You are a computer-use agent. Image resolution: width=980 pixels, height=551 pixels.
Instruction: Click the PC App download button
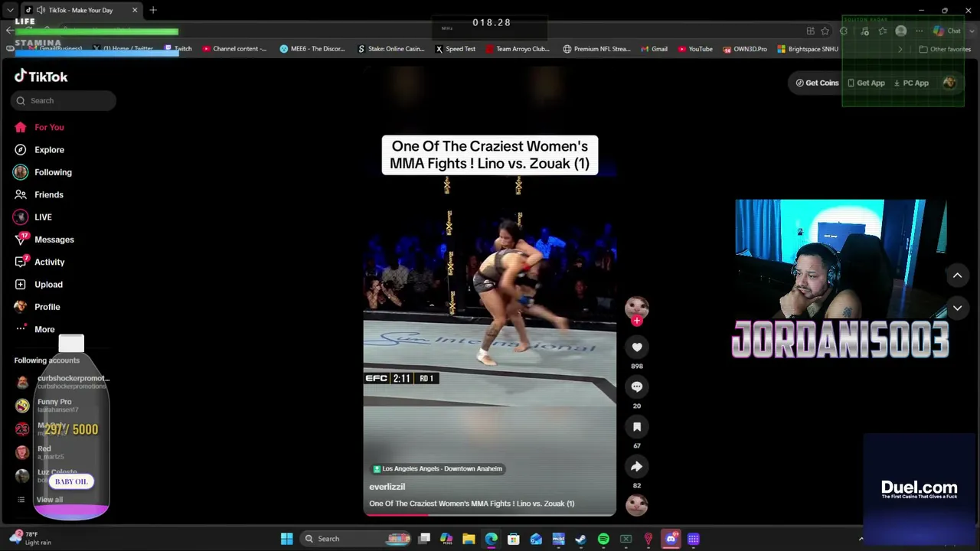click(x=911, y=83)
